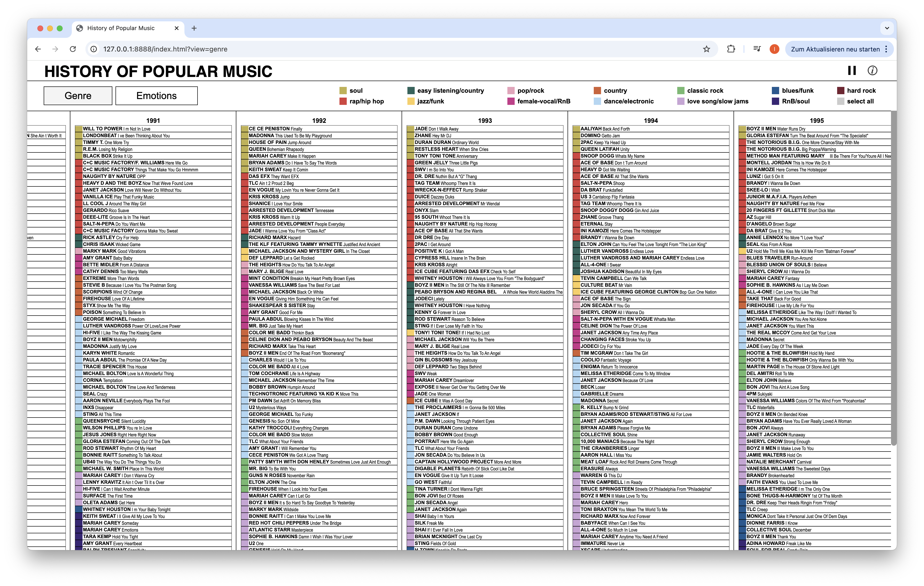Select U2 Mysterious Ways row
924x586 pixels.
coord(319,408)
